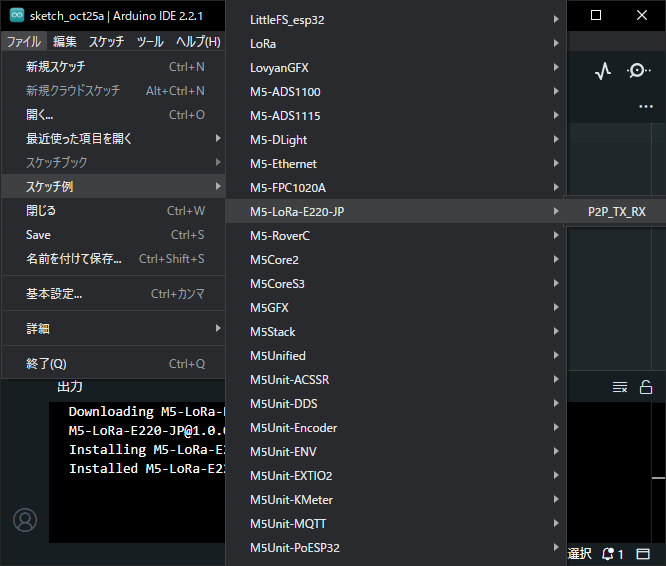This screenshot has width=666, height=566.
Task: Expand 最近使った項目を開く submenu
Action: pos(113,138)
